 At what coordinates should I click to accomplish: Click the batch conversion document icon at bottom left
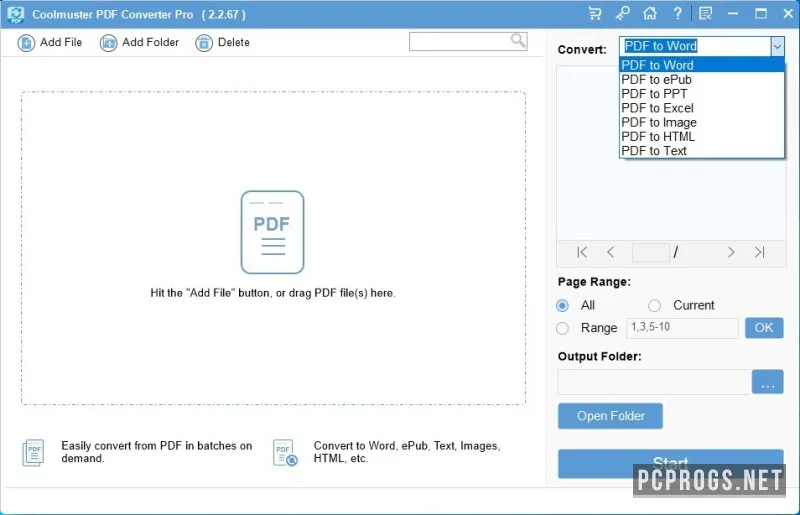click(33, 452)
